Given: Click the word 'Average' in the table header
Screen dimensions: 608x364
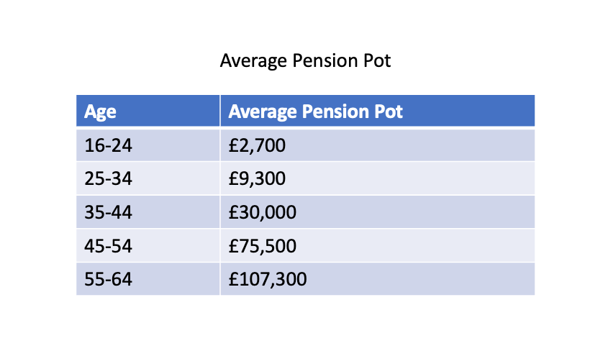Looking at the screenshot, I should 263,112.
